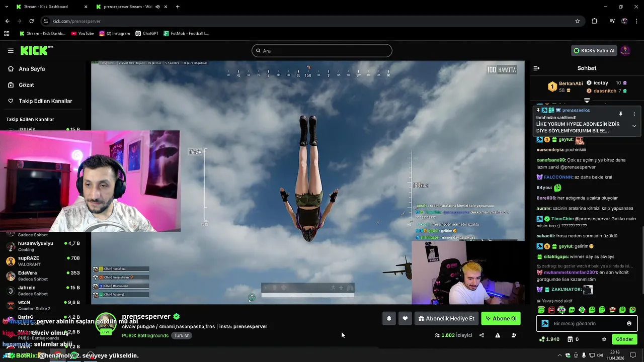Open the hamburger sidebar menu
The image size is (644, 362).
point(11,50)
